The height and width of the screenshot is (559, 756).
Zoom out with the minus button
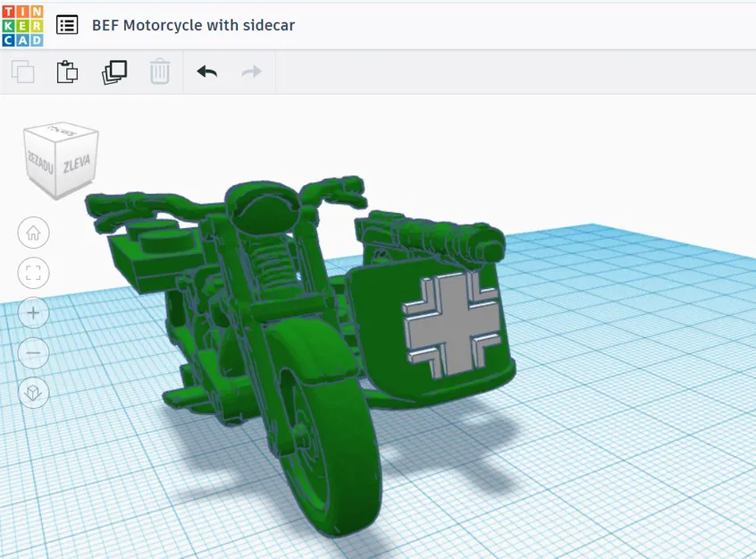point(33,353)
